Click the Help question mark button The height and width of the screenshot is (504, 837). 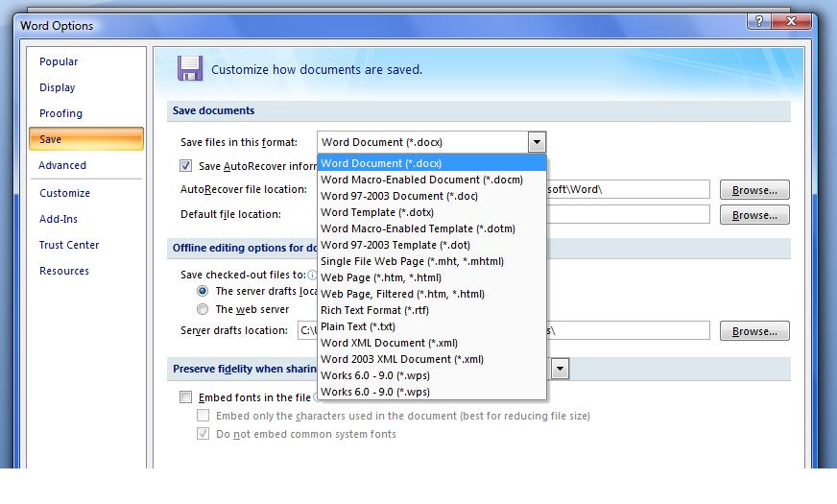[x=758, y=21]
